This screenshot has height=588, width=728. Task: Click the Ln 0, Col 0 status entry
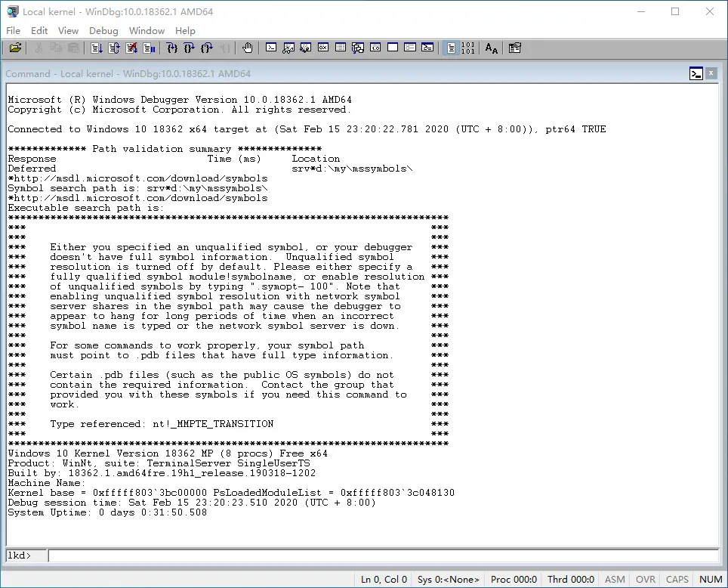pyautogui.click(x=384, y=579)
